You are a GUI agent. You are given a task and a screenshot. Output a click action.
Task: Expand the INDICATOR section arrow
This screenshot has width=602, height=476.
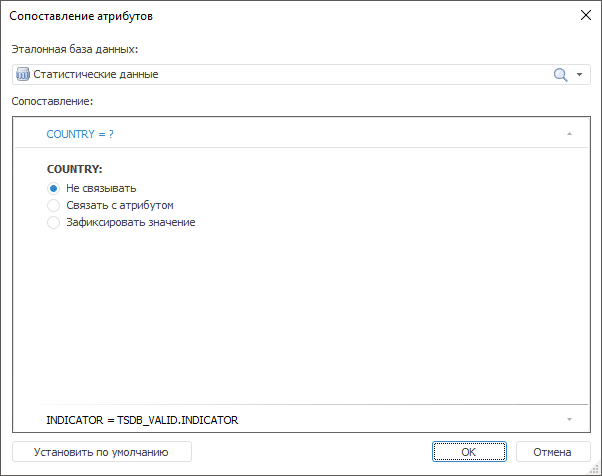click(568, 420)
